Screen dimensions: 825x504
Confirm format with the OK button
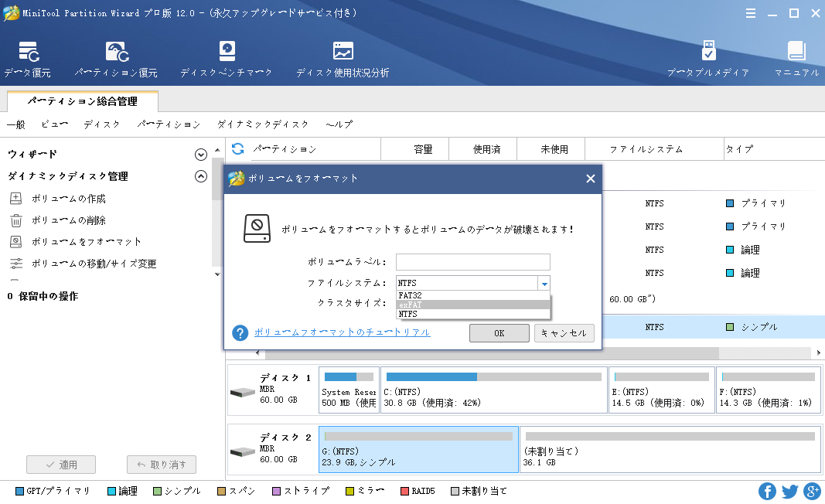[x=499, y=333]
